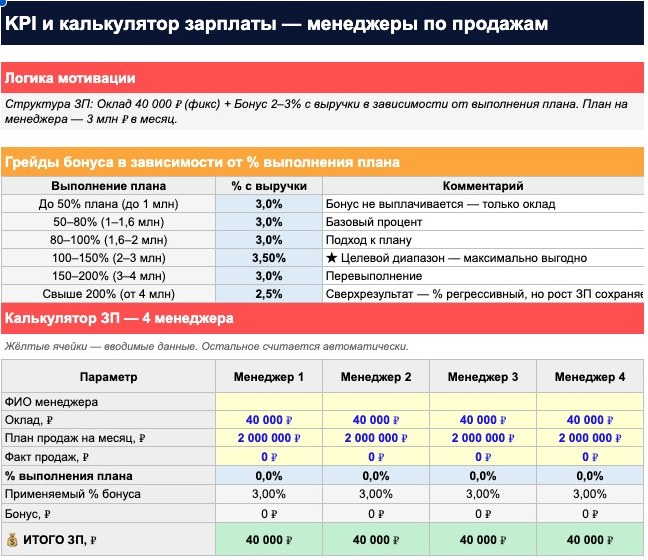The height and width of the screenshot is (560, 648).
Task: Select the 'Применяемый % бонуса' row label
Action: point(108,494)
